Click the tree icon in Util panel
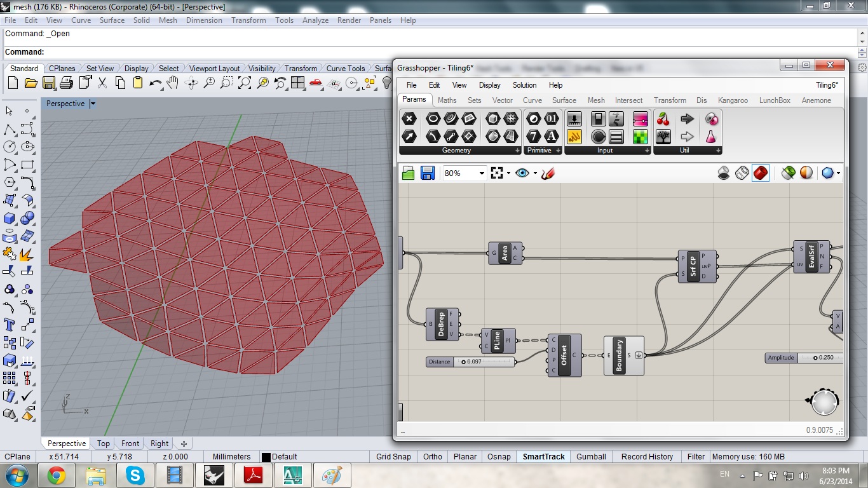The height and width of the screenshot is (488, 868). coord(663,136)
